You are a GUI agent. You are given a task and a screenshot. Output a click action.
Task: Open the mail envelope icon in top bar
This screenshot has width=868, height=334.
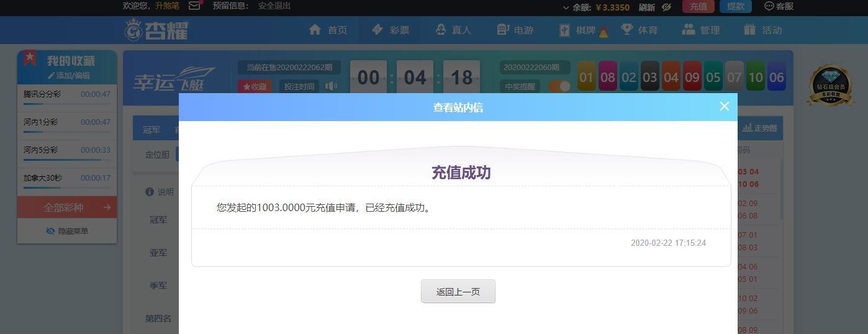(194, 6)
